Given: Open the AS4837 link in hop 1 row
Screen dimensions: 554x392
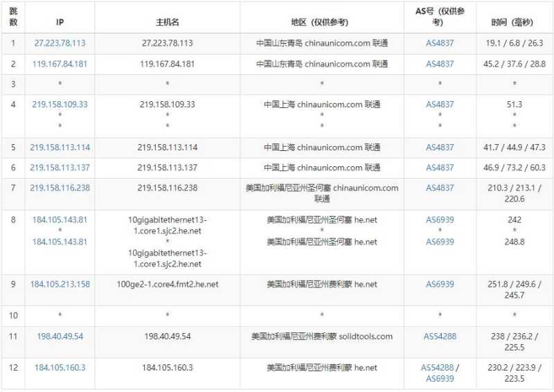Looking at the screenshot, I should pos(440,43).
